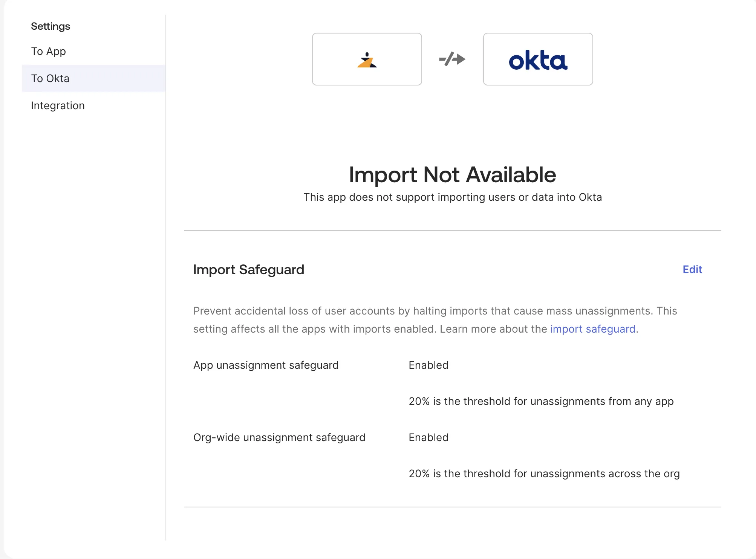Click the 20% threshold text for any app

(x=541, y=401)
